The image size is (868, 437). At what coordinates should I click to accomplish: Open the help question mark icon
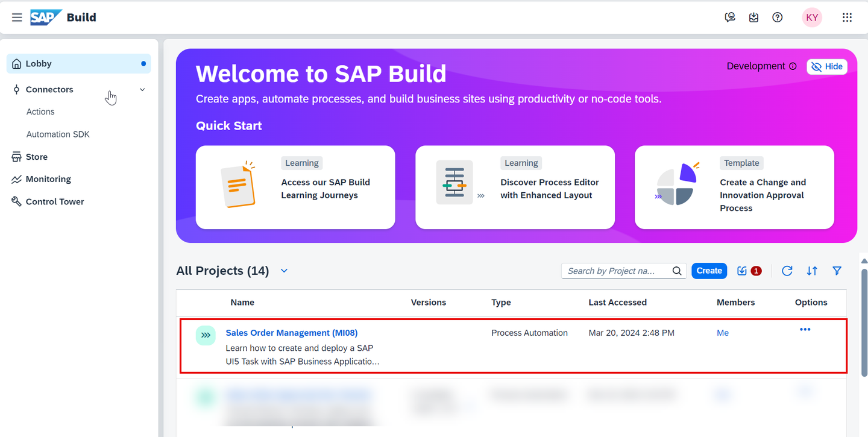click(778, 17)
